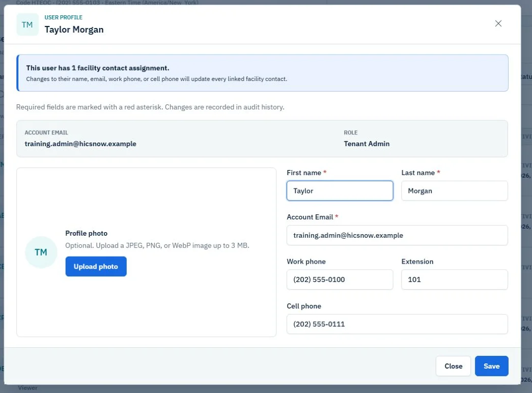The image size is (532, 393).
Task: Focus the First name field
Action: (340, 191)
